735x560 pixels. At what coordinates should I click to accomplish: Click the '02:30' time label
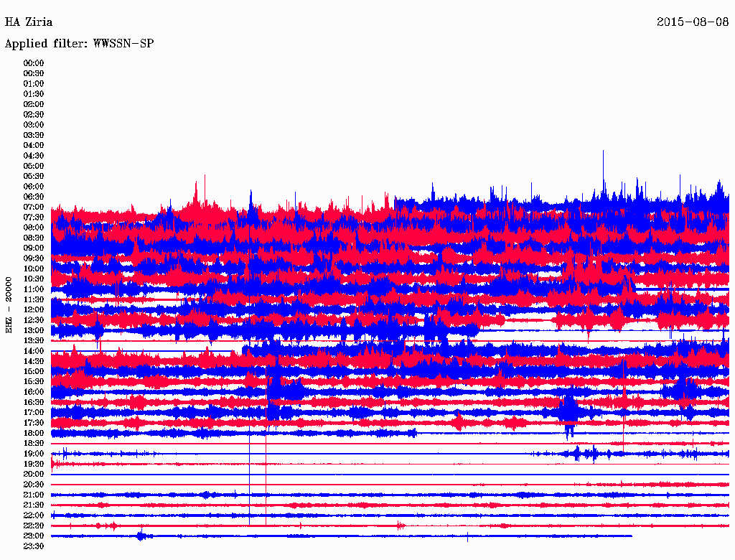[34, 115]
